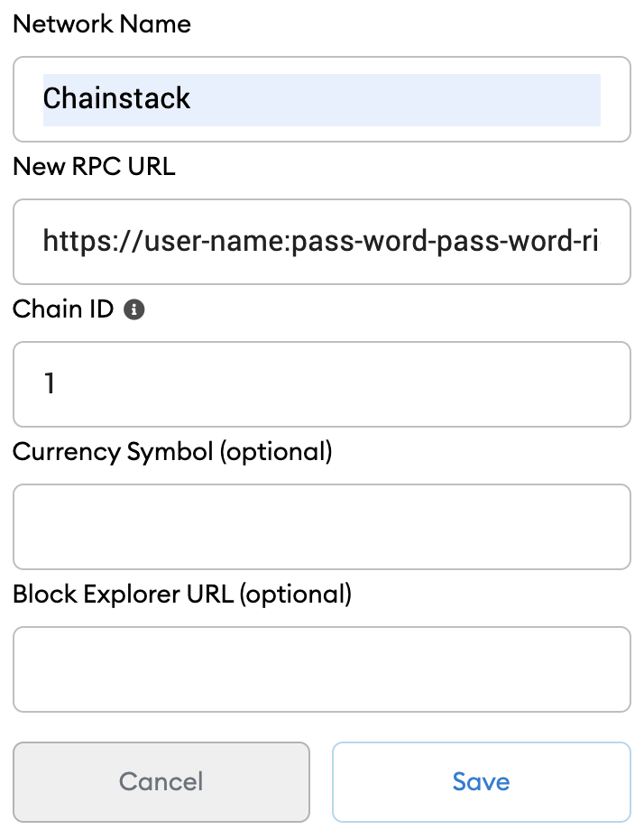Screen dimensions: 644x839
Task: Click the https://user-name start of the RPC URL
Action: tap(164, 241)
